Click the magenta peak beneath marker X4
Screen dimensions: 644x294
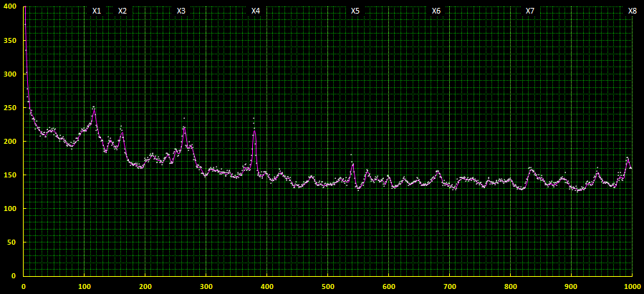tap(254, 131)
